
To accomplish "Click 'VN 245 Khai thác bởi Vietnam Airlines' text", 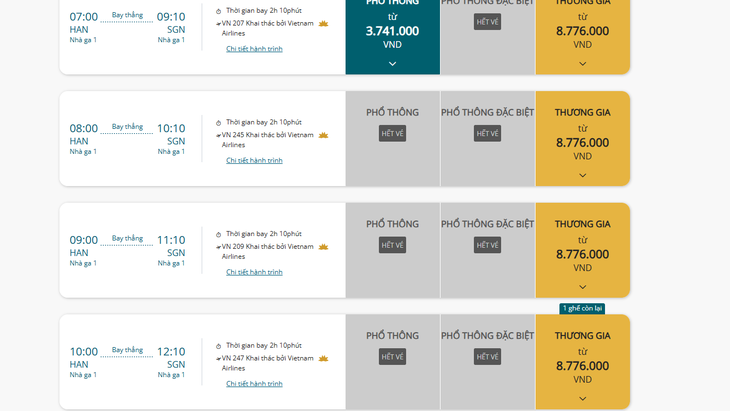I will (x=268, y=140).
